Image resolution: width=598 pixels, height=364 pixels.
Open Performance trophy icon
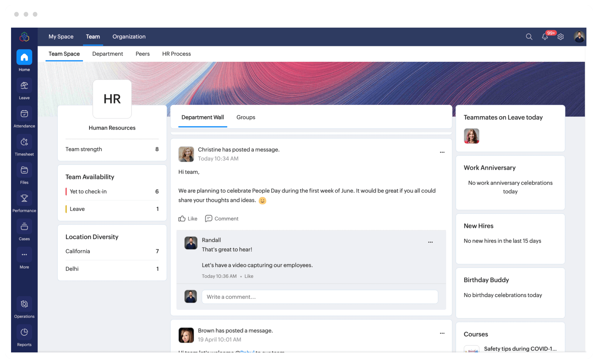point(24,198)
